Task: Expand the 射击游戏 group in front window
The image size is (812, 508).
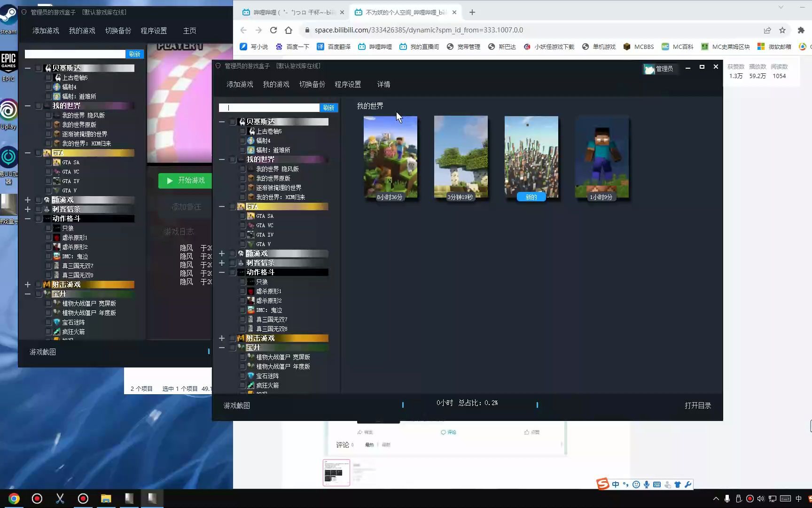Action: coord(222,338)
